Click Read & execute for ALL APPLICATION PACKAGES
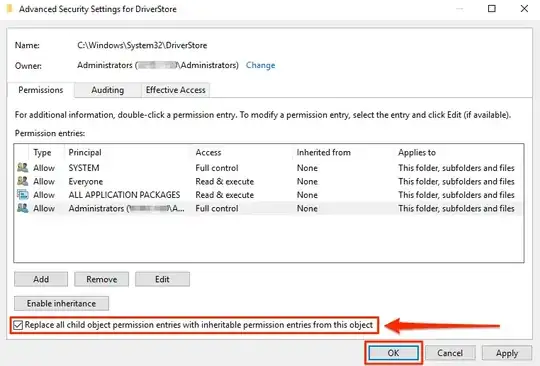 point(225,195)
